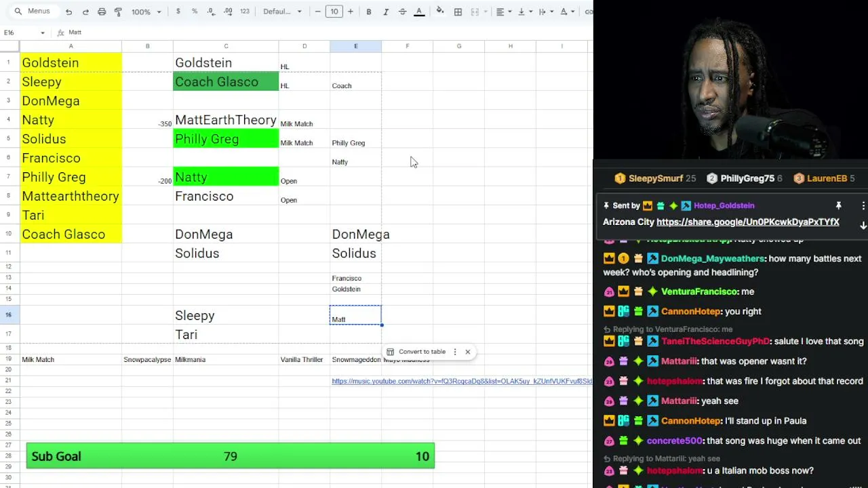Print the spreadsheet
Image resolution: width=868 pixels, height=488 pixels.
[102, 12]
